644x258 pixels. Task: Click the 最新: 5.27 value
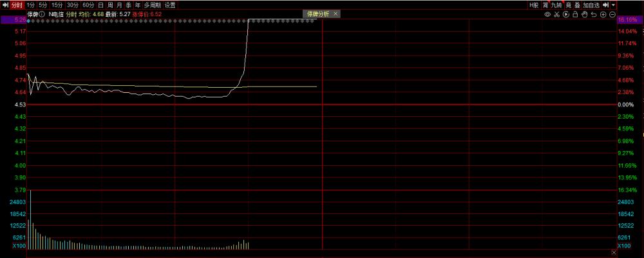tap(117, 14)
